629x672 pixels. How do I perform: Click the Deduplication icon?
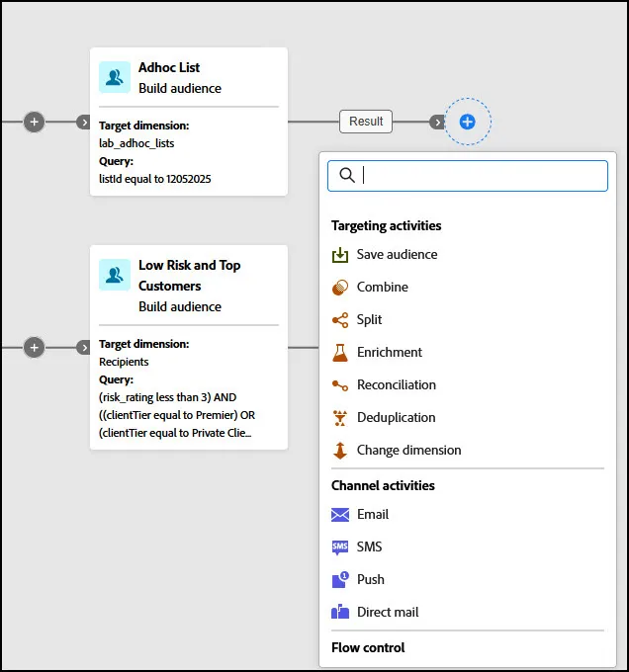coord(340,418)
